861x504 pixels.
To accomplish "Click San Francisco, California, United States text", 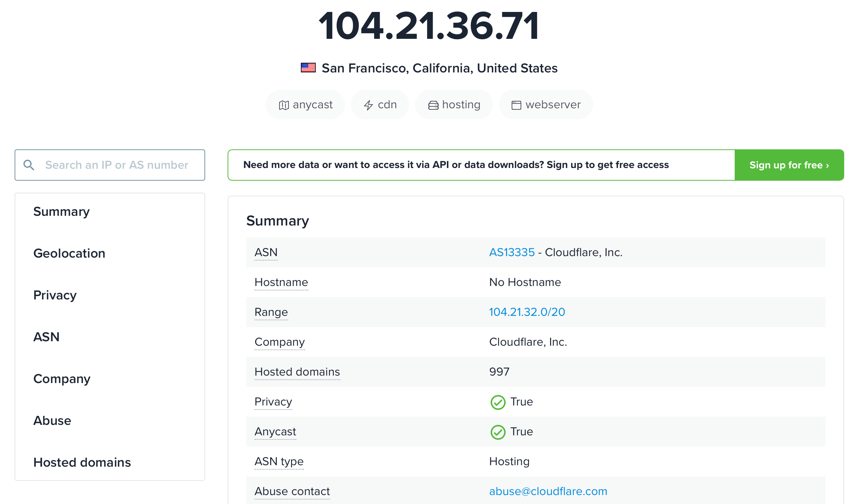I will pos(439,68).
